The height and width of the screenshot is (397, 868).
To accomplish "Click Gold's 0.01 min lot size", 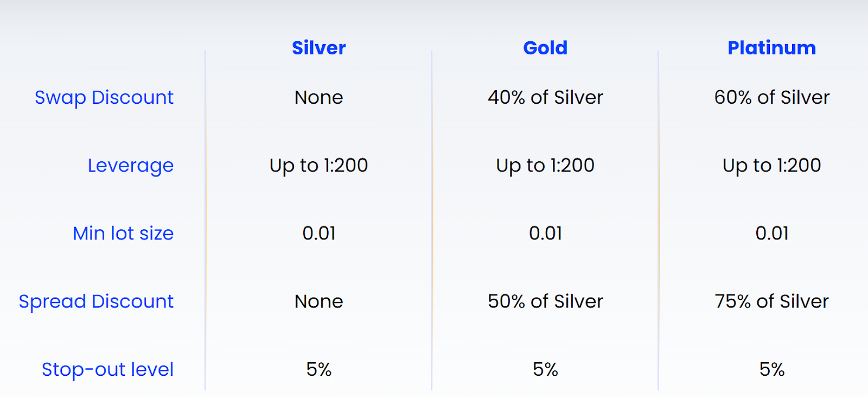I will [545, 233].
